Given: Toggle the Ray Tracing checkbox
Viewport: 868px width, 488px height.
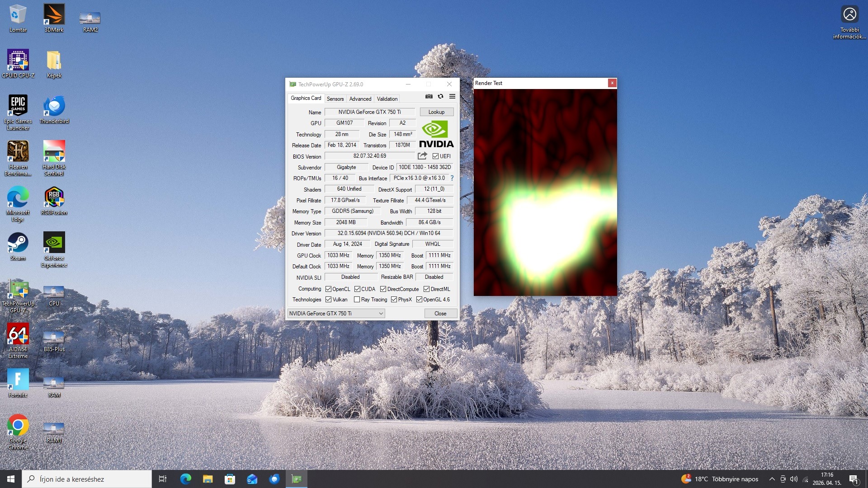Looking at the screenshot, I should 357,300.
